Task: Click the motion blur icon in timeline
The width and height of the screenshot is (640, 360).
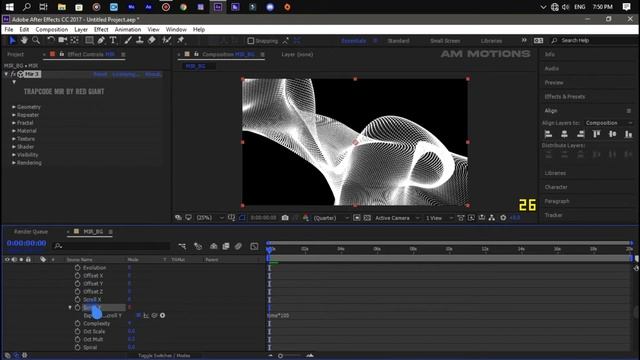Action: [238, 246]
